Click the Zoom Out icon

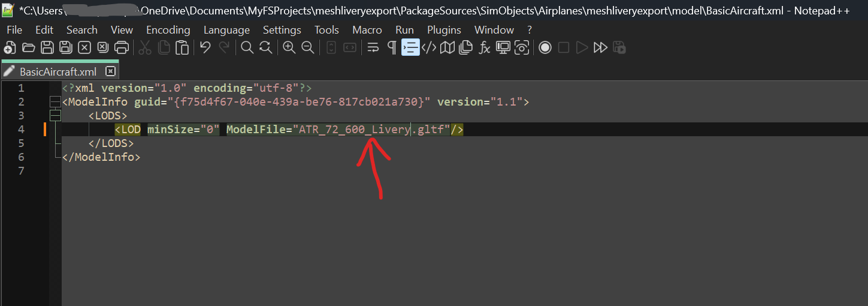pos(308,48)
